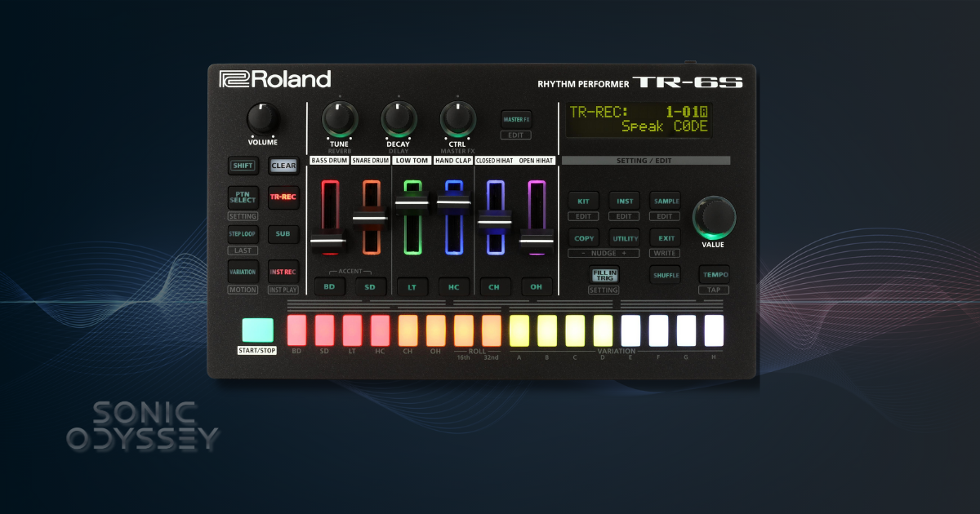
Task: Click the TUNE knob
Action: click(x=340, y=119)
